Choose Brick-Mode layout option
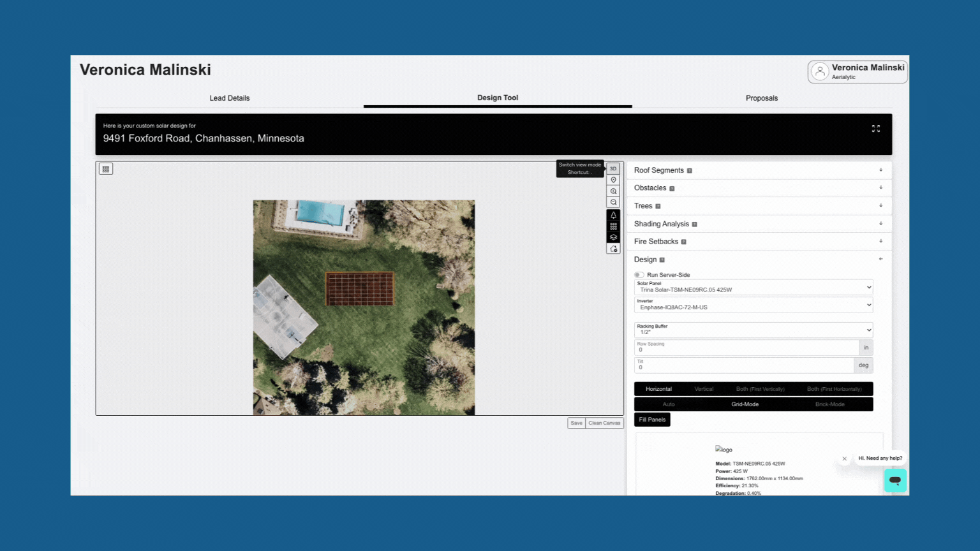Screen dimensions: 980x551 coord(829,404)
